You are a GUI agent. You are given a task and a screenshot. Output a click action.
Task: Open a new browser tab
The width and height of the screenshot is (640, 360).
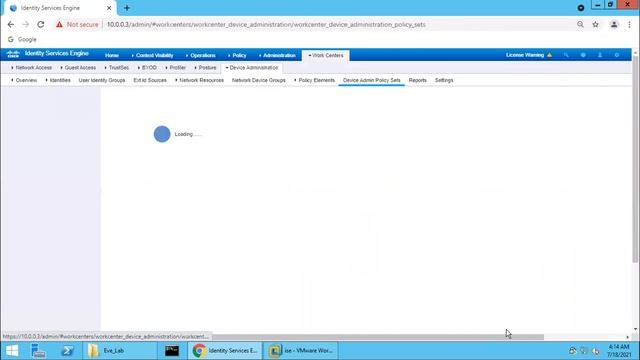tap(127, 8)
